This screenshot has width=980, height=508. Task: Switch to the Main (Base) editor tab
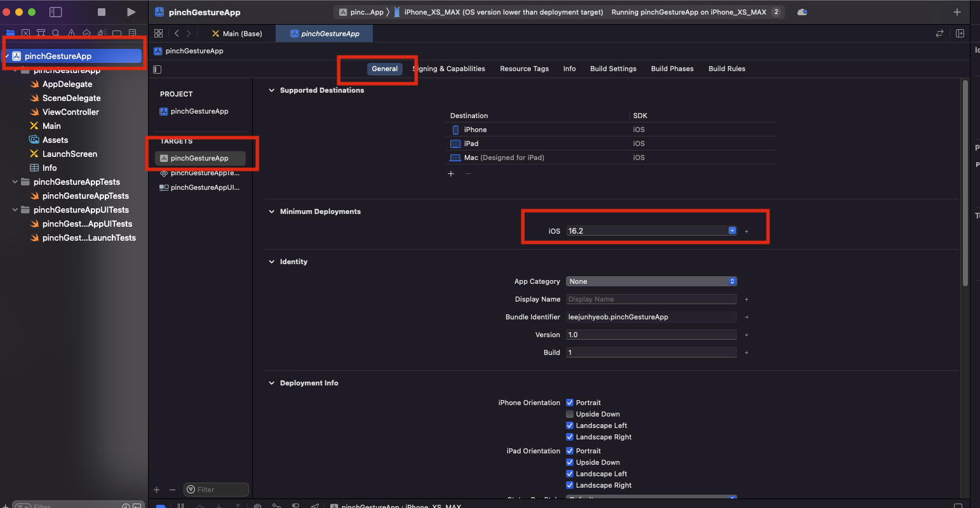[237, 34]
